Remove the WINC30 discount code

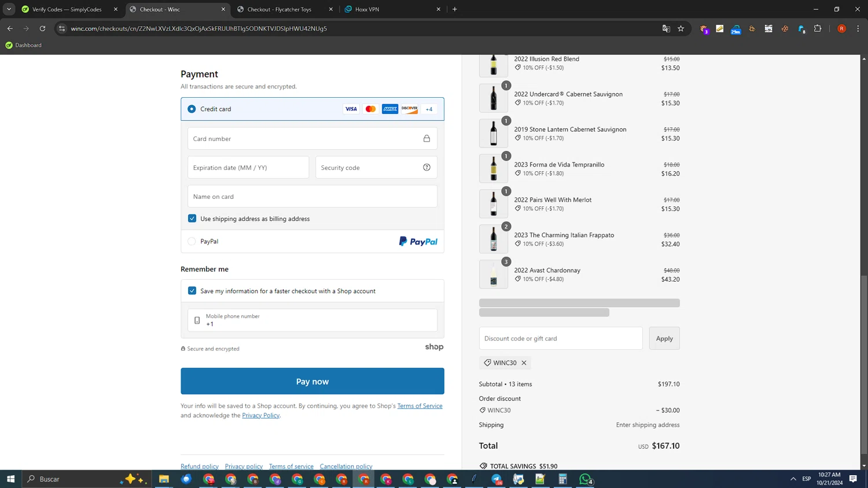(524, 363)
